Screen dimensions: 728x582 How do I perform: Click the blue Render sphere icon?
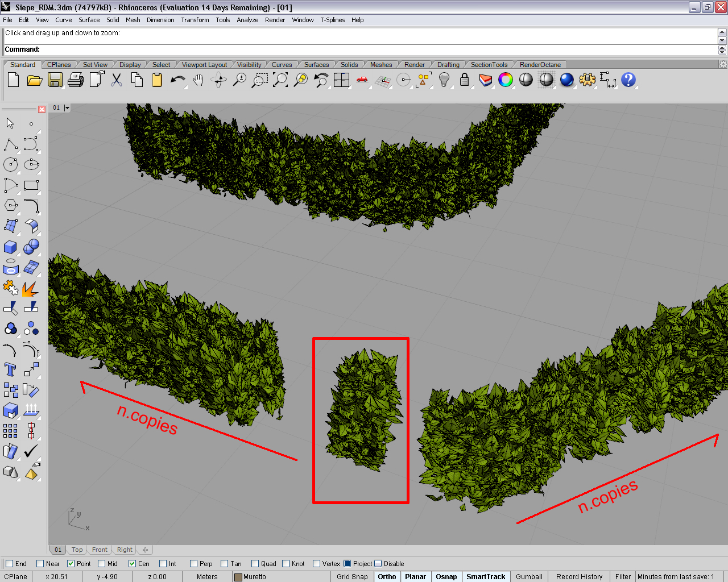[x=567, y=80]
